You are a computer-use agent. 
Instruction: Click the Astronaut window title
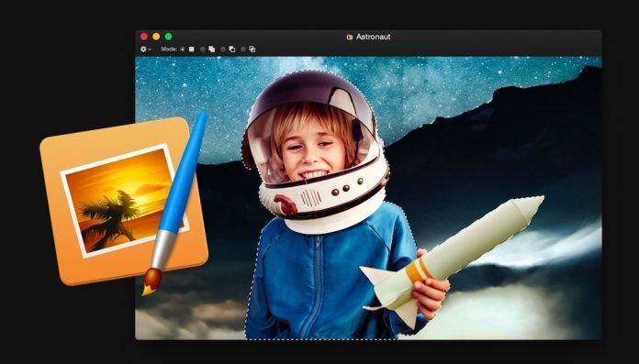[374, 37]
